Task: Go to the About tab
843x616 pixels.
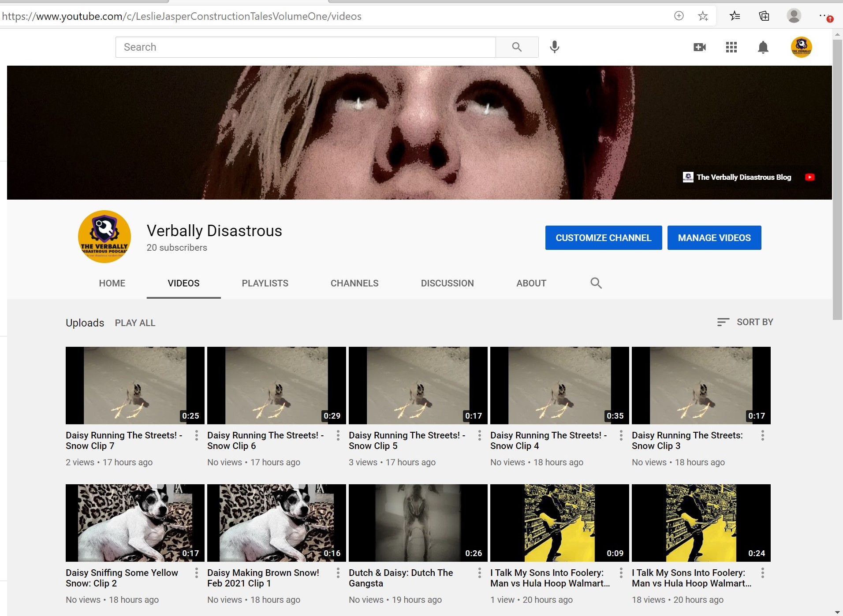Action: pos(531,283)
